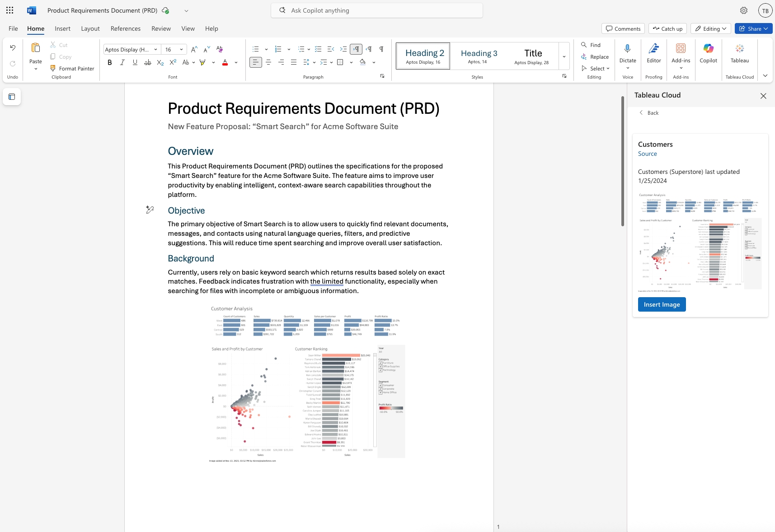This screenshot has height=532, width=775.
Task: Switch to the Insert ribbon tab
Action: pyautogui.click(x=62, y=28)
